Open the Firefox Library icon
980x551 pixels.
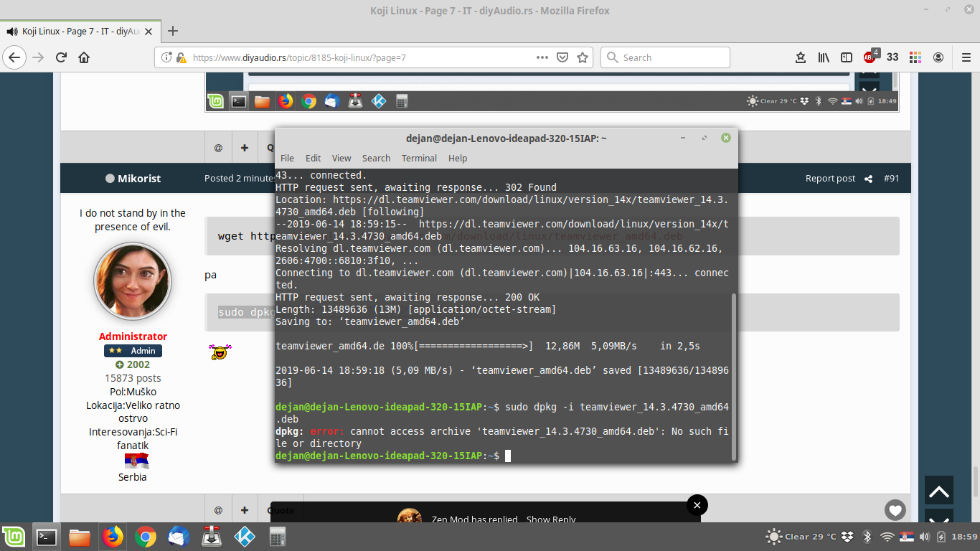pyautogui.click(x=825, y=57)
